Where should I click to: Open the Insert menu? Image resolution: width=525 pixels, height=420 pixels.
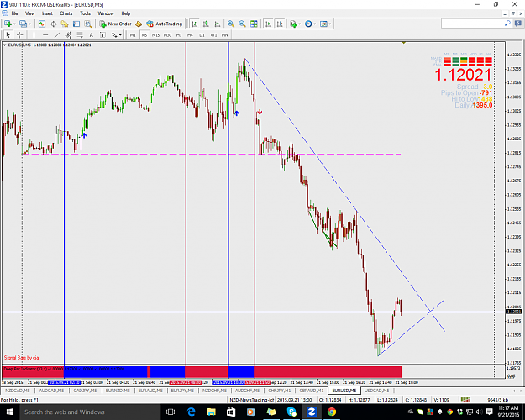[x=47, y=13]
